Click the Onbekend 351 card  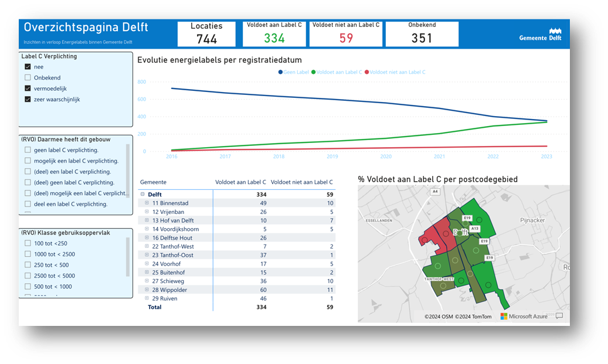pyautogui.click(x=422, y=34)
